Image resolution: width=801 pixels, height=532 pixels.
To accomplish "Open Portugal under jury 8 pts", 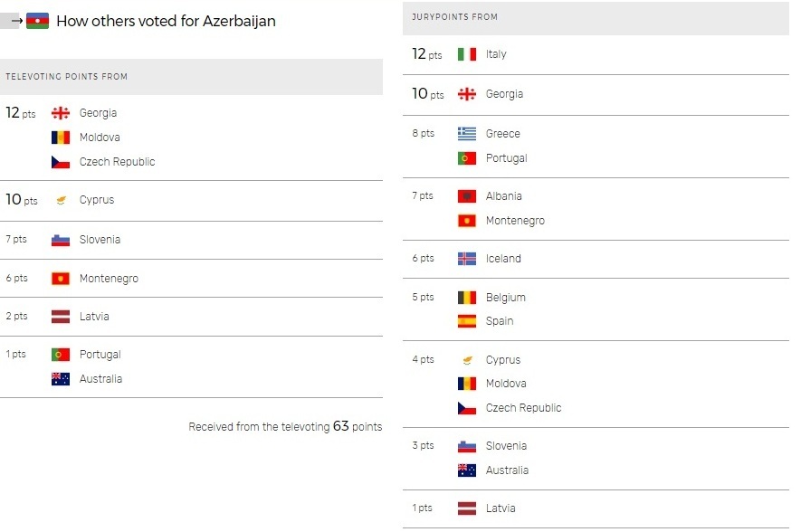I will pos(506,158).
